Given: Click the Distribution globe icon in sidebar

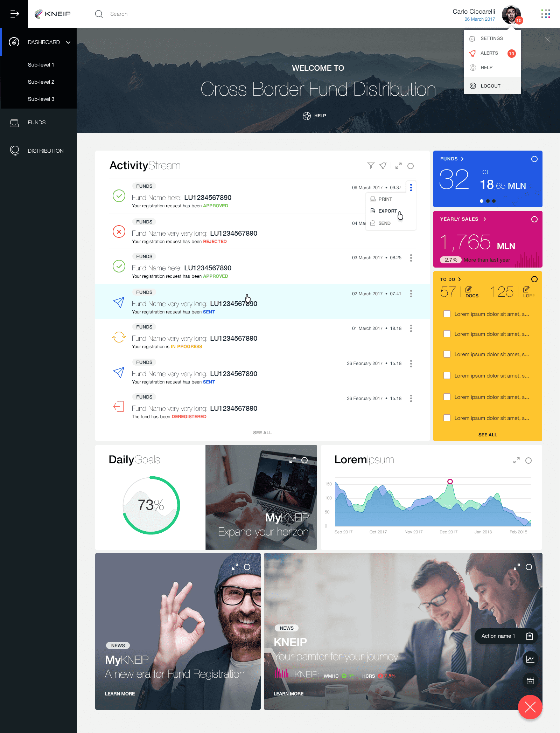Looking at the screenshot, I should coord(15,151).
